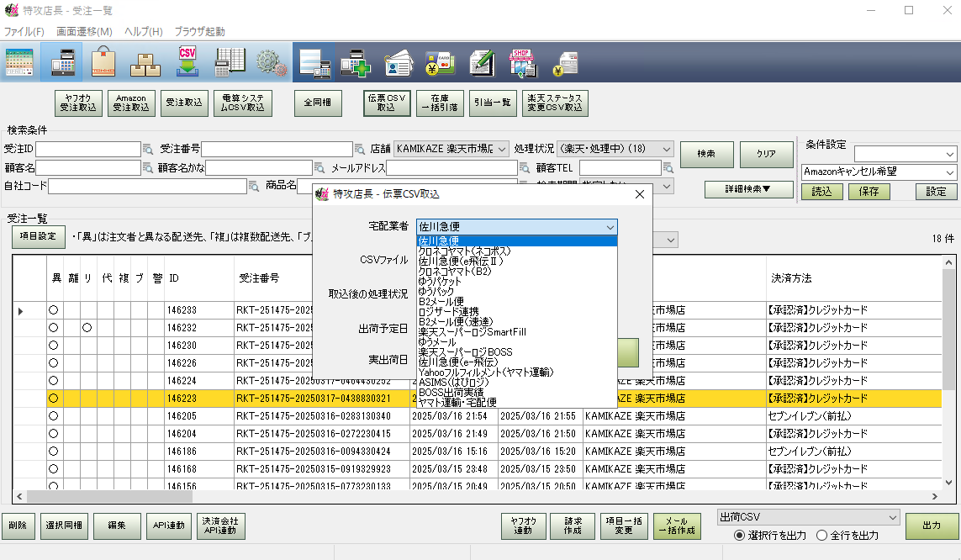Click the magnifier beside 顧客名かな field
The image size is (961, 560).
coord(319,167)
